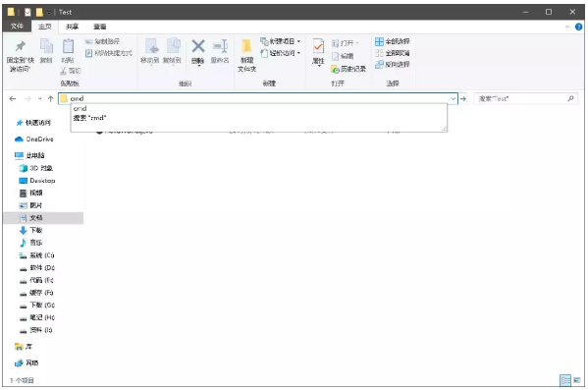Click the Forward navigation arrow
This screenshot has height=390, width=588.
[x=27, y=98]
